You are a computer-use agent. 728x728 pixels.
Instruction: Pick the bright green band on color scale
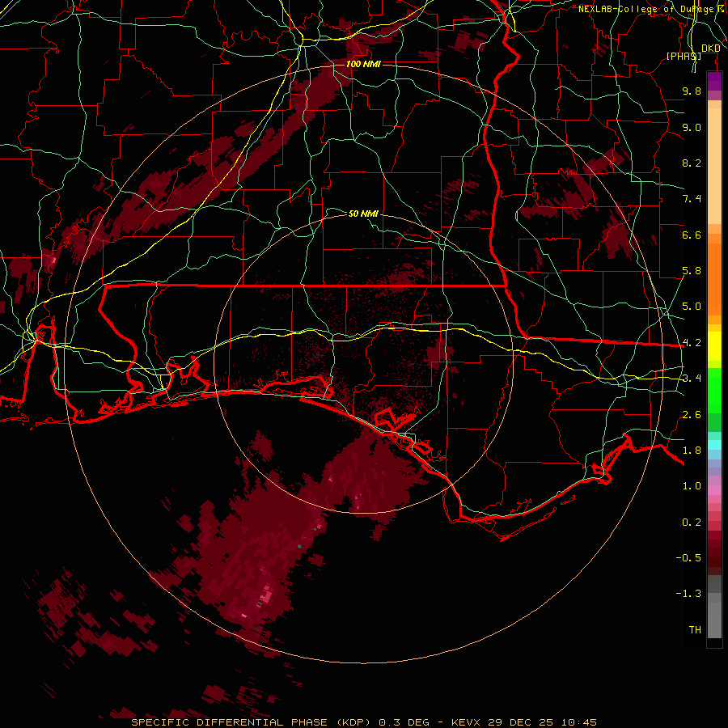click(714, 391)
